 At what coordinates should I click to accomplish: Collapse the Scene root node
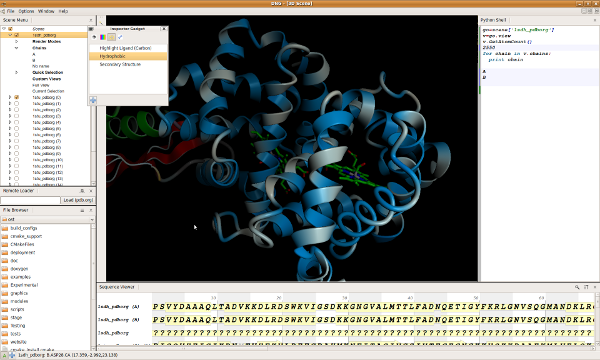[x=4, y=29]
